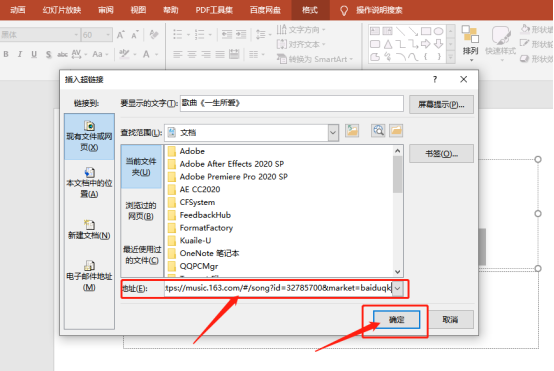This screenshot has height=371, width=554.
Task: Click the numbered list icon
Action: (x=200, y=35)
